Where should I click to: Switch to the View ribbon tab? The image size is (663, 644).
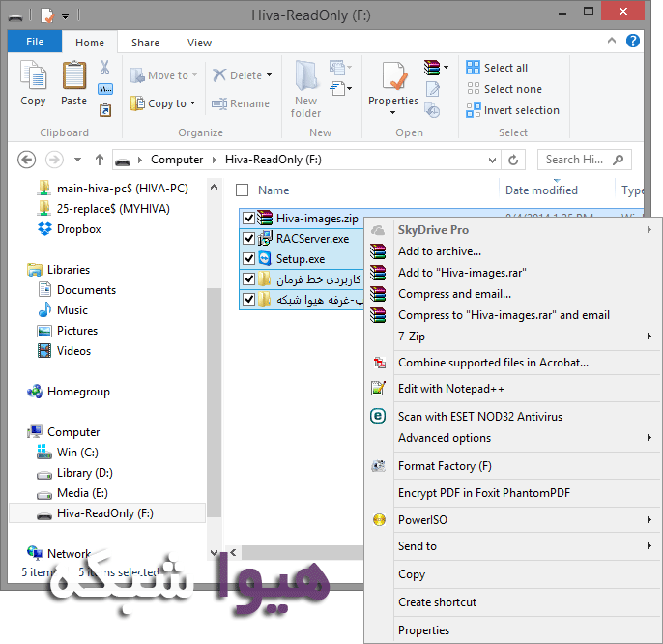pyautogui.click(x=199, y=43)
